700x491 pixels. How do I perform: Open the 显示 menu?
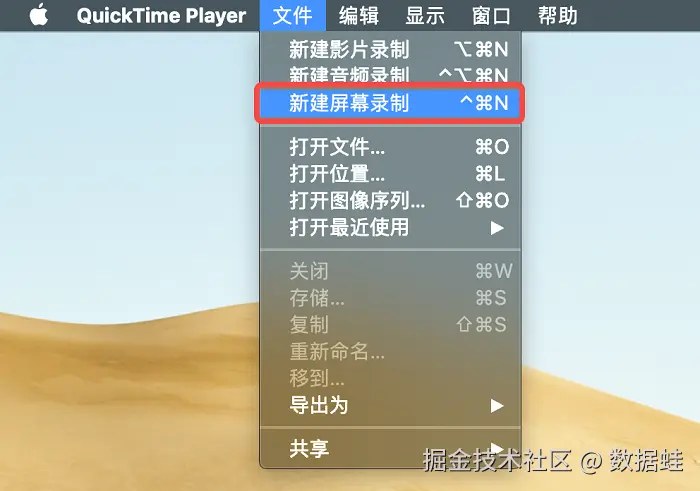point(425,16)
